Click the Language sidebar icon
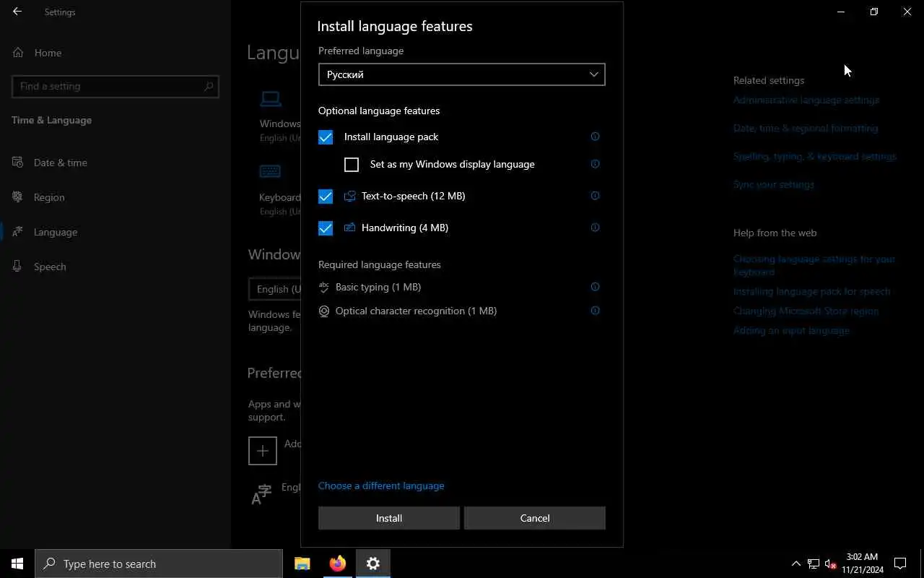The image size is (924, 578). (x=18, y=232)
